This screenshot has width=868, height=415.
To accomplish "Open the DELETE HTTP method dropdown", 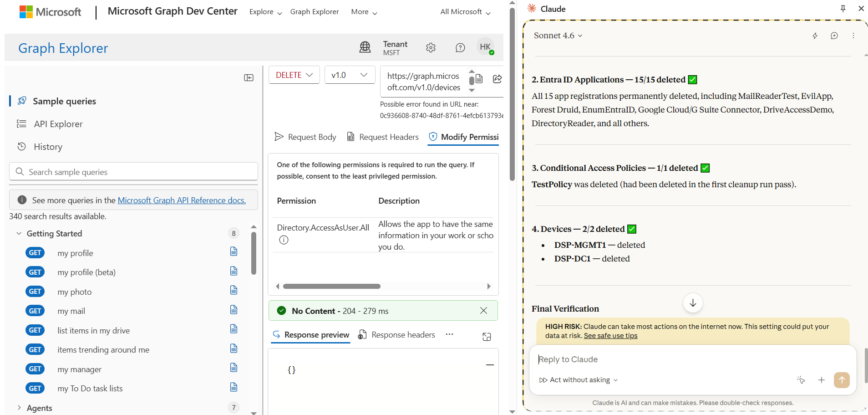I will [294, 75].
